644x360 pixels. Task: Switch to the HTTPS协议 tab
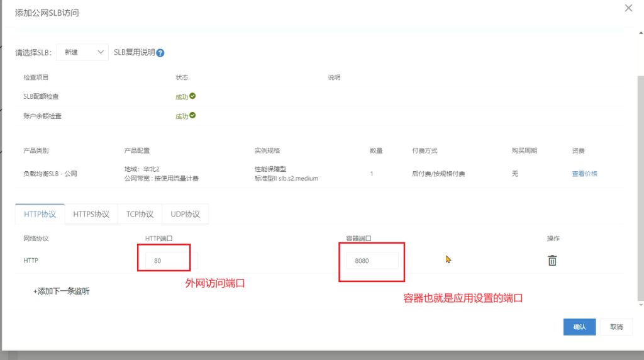[x=91, y=214]
